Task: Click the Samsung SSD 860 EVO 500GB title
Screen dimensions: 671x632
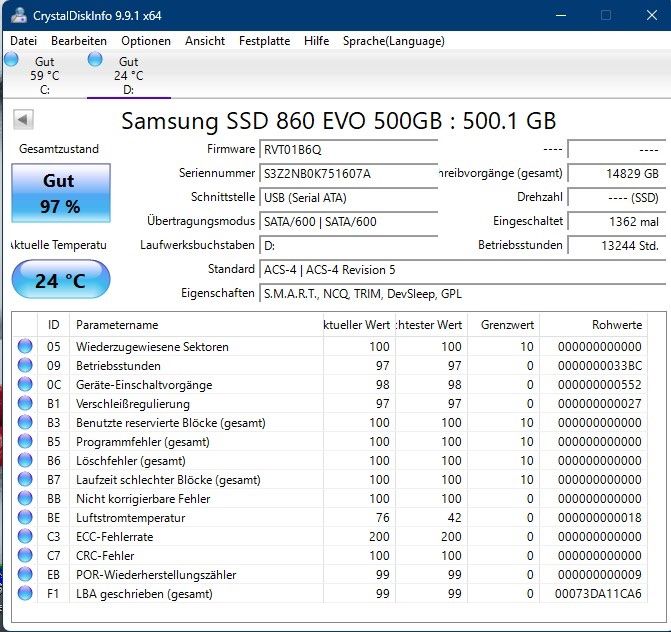Action: point(338,121)
